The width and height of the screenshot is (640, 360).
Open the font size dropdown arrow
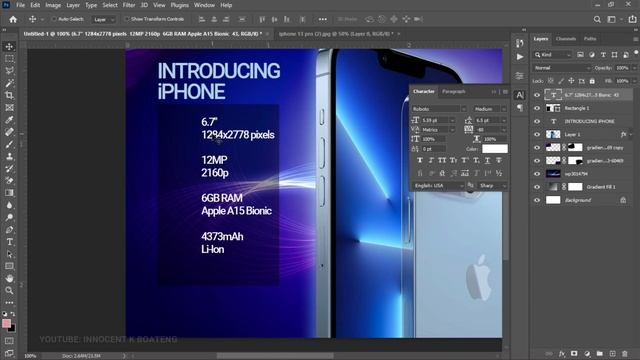[452, 120]
